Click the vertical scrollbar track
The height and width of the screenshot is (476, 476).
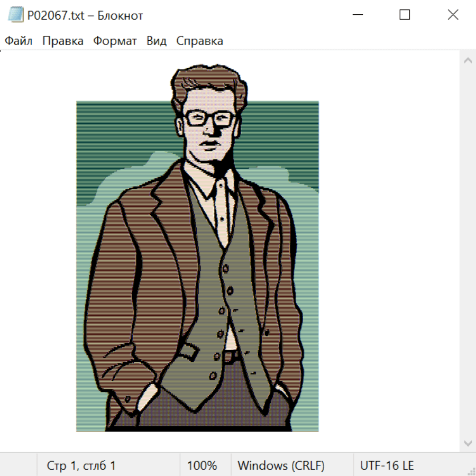tap(468, 251)
